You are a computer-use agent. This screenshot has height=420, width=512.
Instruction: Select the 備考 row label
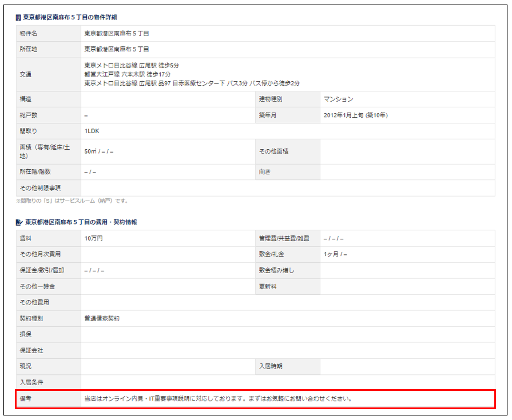(x=25, y=398)
